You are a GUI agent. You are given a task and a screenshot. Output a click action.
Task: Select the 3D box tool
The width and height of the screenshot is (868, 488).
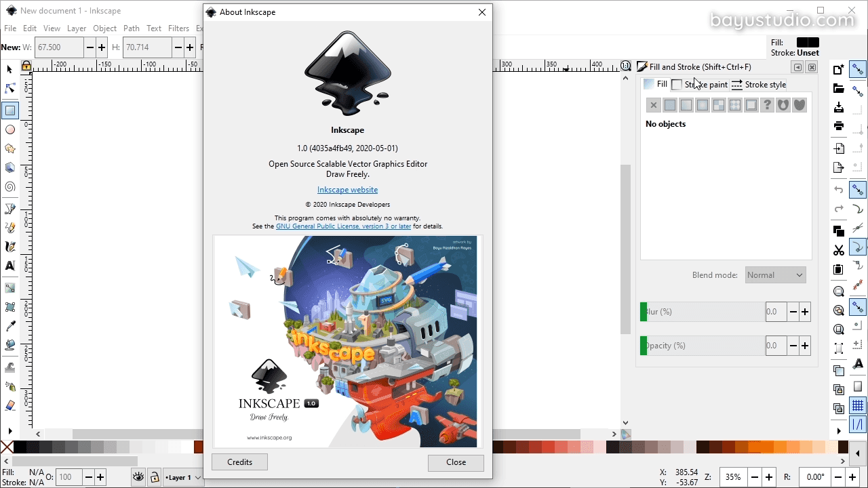point(9,168)
